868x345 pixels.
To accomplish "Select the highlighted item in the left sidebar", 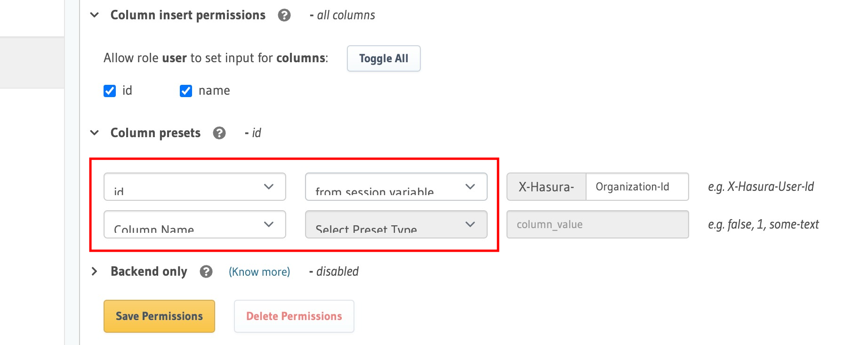I will (x=32, y=62).
